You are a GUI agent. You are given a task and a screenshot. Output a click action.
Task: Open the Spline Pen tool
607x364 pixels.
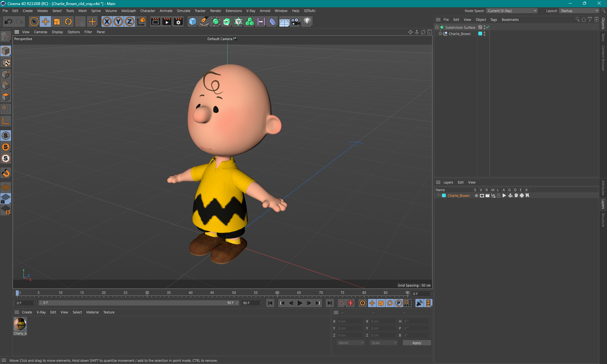(x=204, y=21)
